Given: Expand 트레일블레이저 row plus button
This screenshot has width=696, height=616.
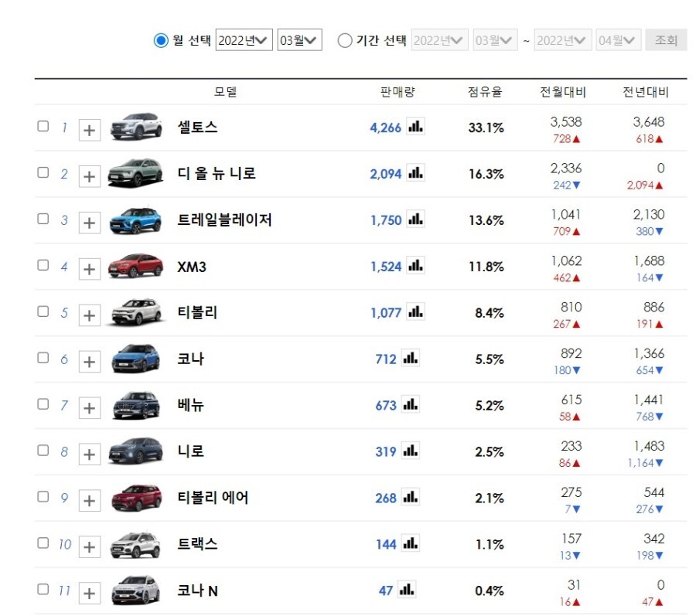Looking at the screenshot, I should [x=89, y=223].
